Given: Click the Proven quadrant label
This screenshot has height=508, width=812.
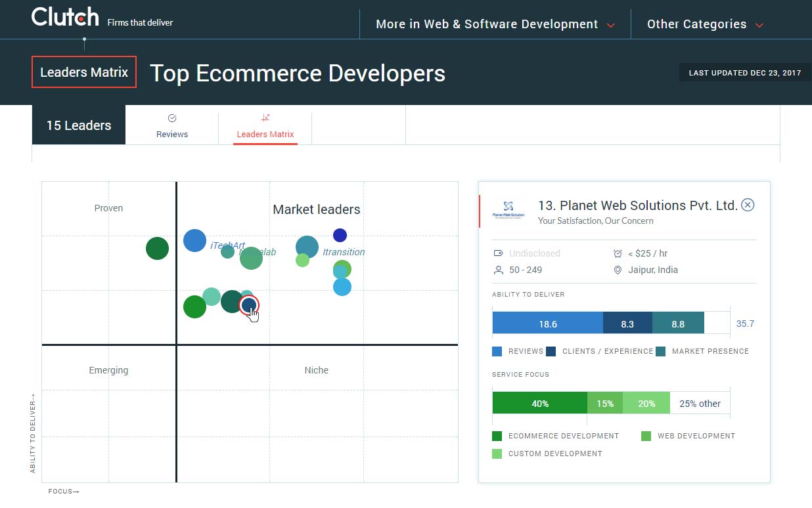Looking at the screenshot, I should 108,208.
